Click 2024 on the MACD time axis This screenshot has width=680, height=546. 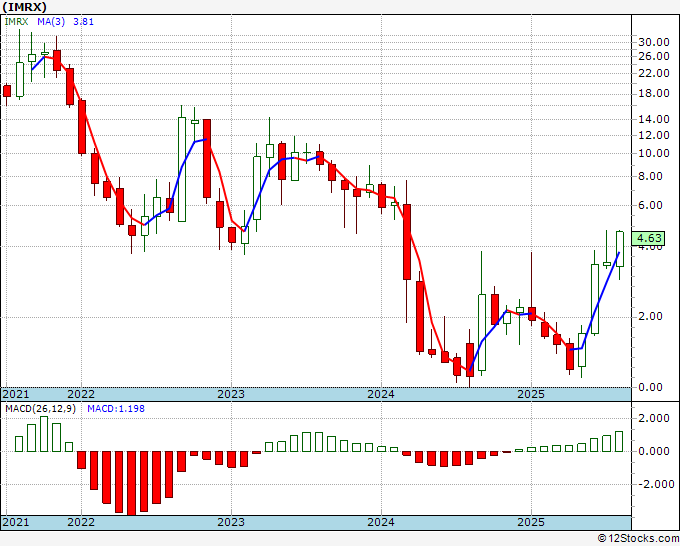coord(381,522)
